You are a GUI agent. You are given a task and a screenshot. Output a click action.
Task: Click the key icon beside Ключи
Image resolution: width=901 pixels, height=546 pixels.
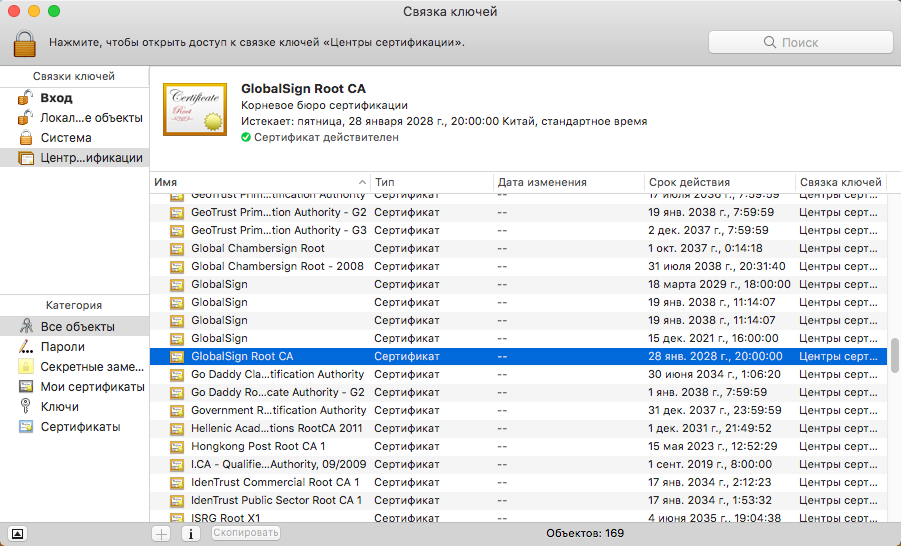(x=25, y=406)
